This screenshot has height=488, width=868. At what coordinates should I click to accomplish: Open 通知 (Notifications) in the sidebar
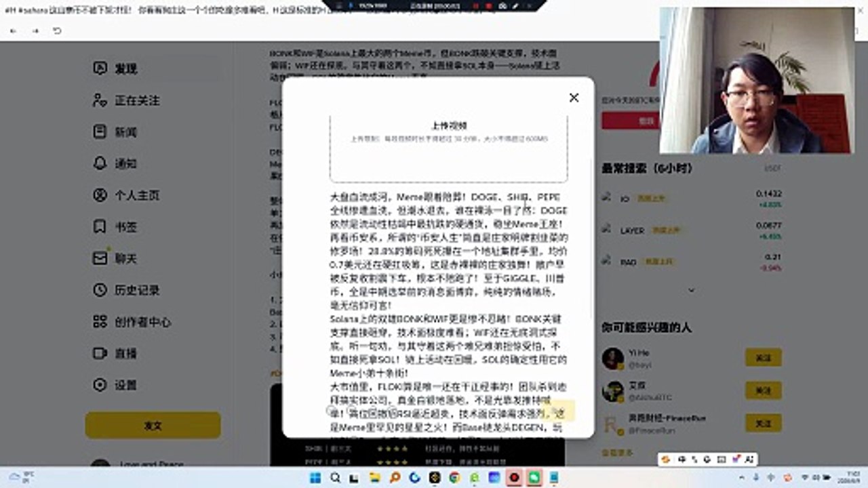115,163
